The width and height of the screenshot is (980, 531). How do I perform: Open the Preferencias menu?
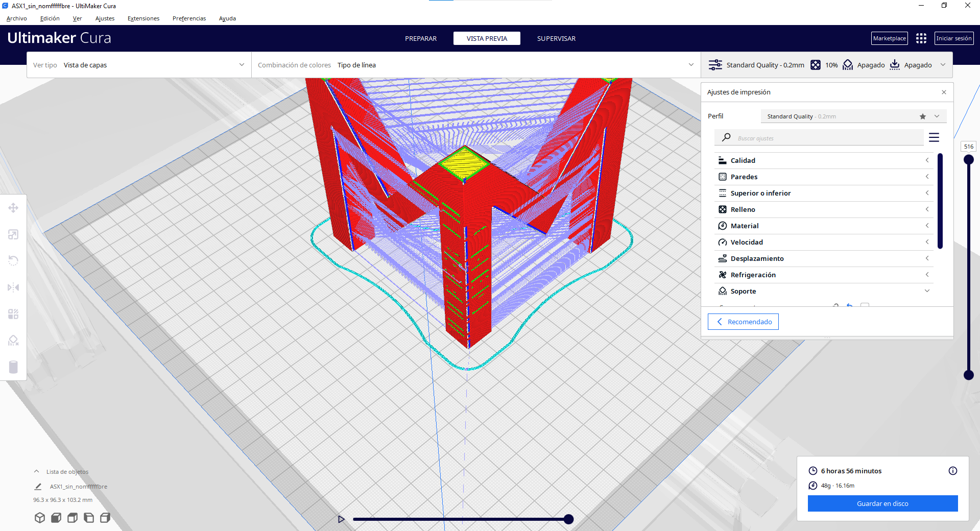189,18
